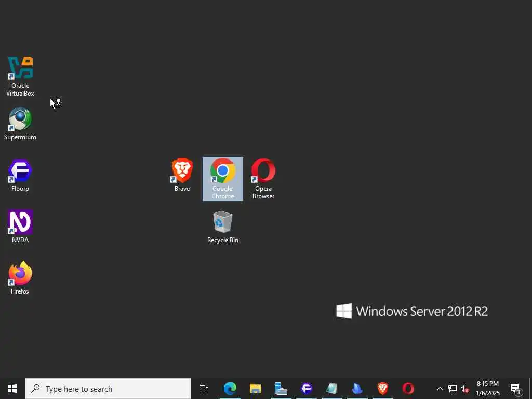Select the NVDA desktop shortcut
532x399 pixels.
[20, 227]
